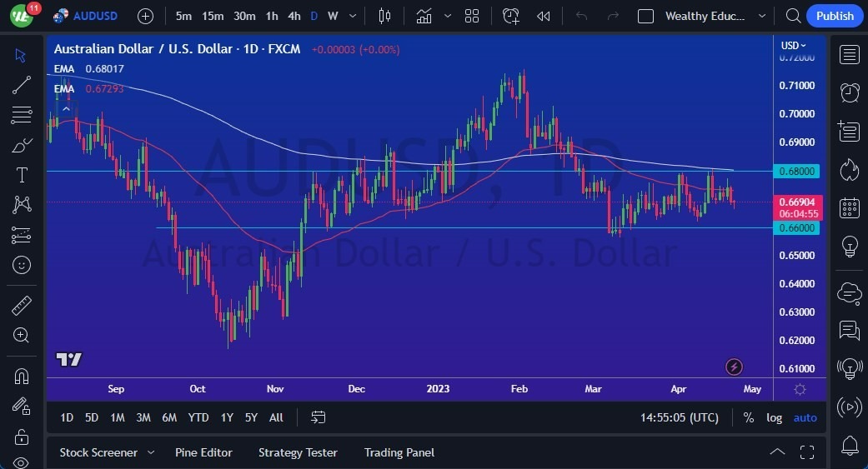The width and height of the screenshot is (868, 469).
Task: Create a new alert from toolbar
Action: [x=510, y=16]
